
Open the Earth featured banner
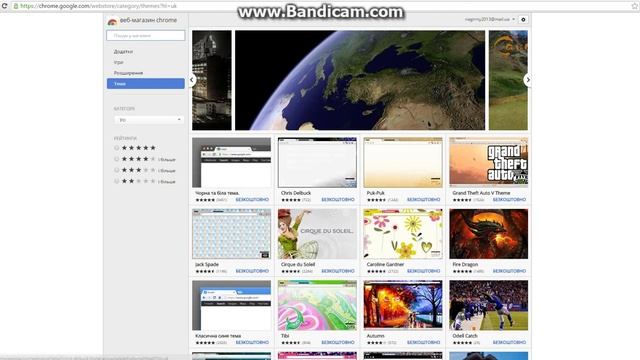coord(360,80)
